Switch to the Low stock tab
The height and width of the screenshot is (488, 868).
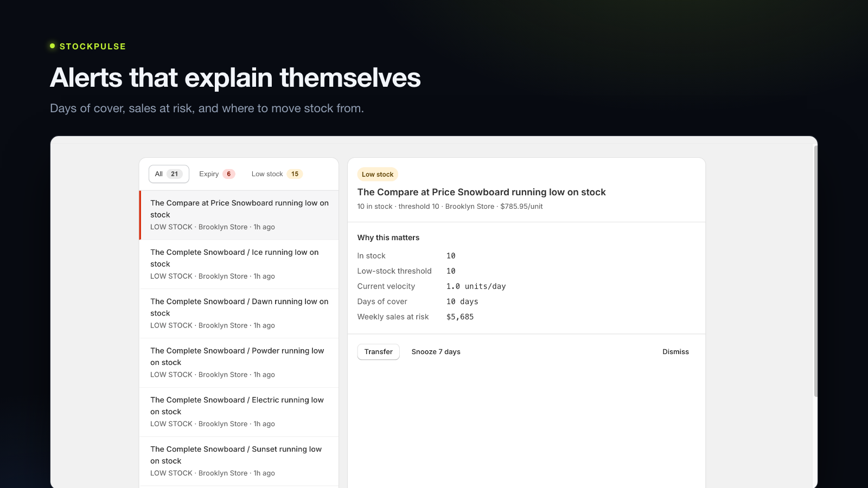click(277, 174)
